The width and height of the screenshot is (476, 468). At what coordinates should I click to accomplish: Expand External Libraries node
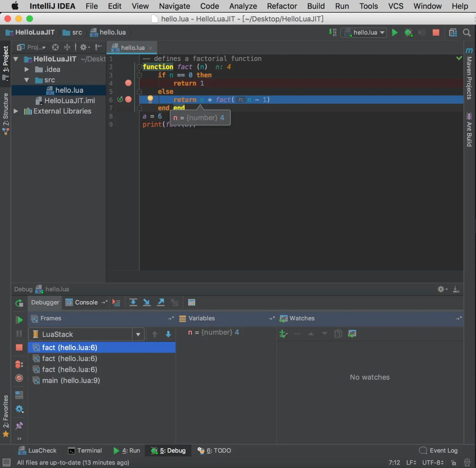[x=16, y=111]
